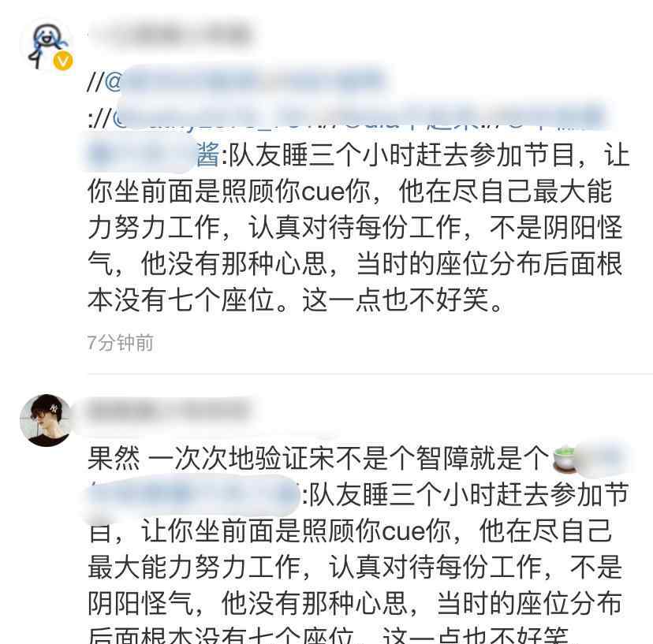
Task: Click the green tea cup emoji
Action: coord(565,460)
